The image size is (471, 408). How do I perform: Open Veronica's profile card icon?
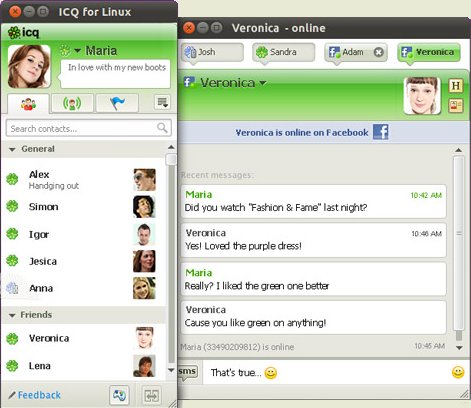click(x=456, y=106)
